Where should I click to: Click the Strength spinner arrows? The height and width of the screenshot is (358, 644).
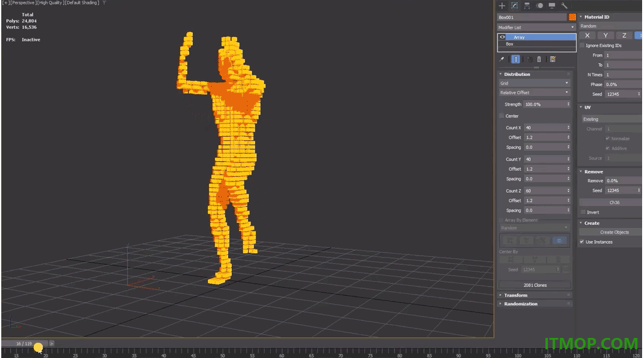(x=569, y=104)
